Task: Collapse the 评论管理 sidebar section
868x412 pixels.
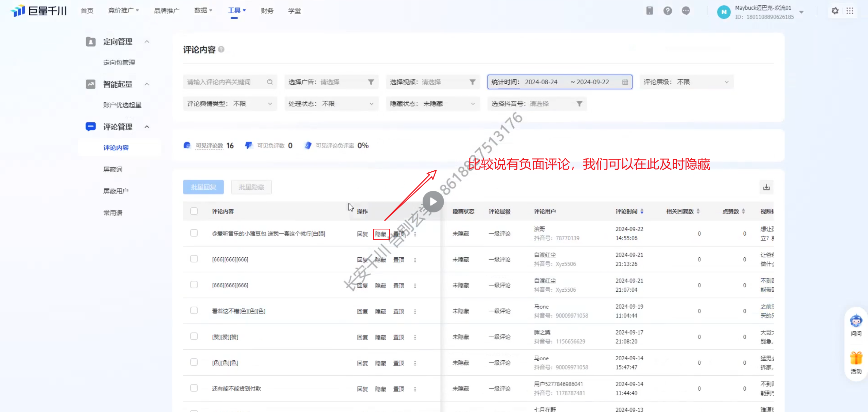Action: click(147, 127)
